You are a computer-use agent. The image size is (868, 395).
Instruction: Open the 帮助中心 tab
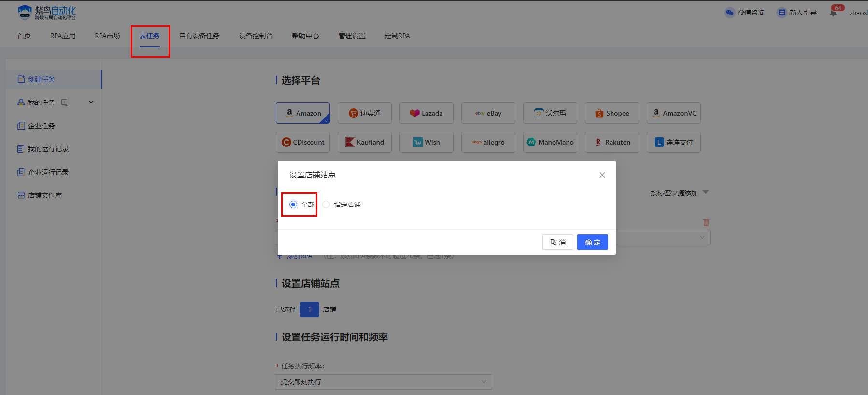coord(305,36)
